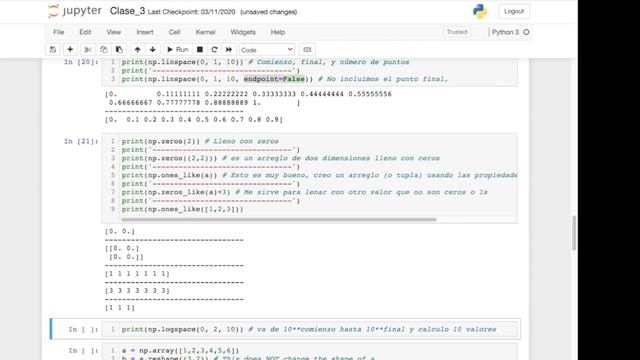Click the print(np.ones_like([1,2,3])) line

pos(182,209)
